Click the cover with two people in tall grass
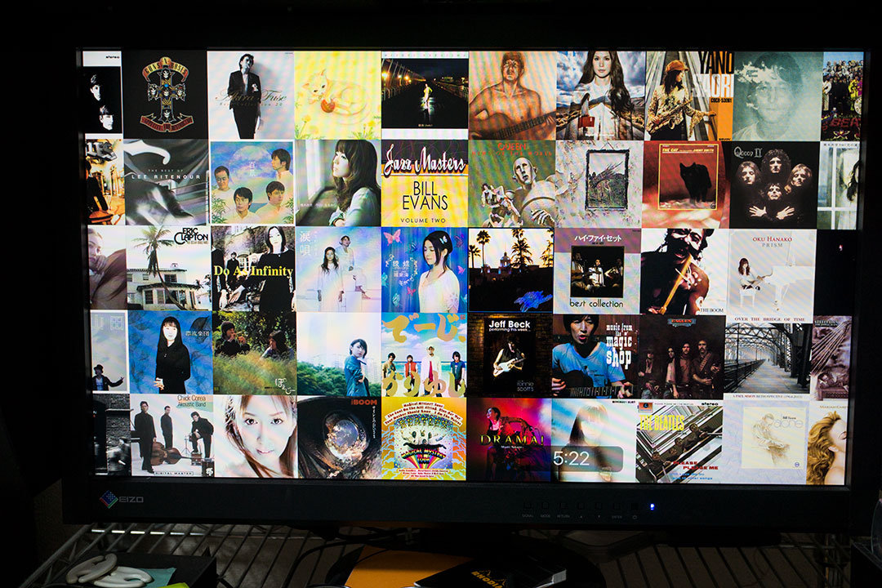 255,354
